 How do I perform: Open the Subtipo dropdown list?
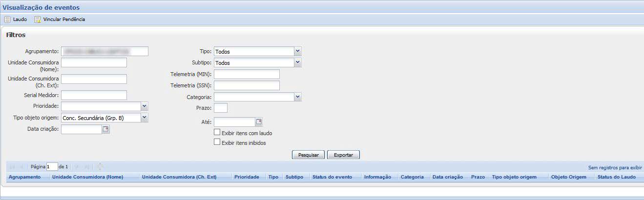pyautogui.click(x=298, y=62)
